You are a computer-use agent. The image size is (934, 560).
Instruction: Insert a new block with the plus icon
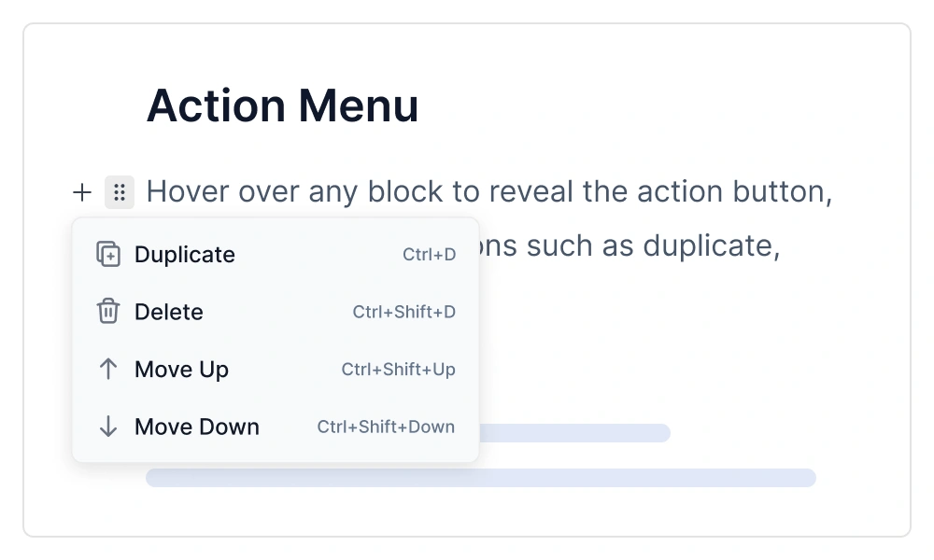(x=82, y=192)
